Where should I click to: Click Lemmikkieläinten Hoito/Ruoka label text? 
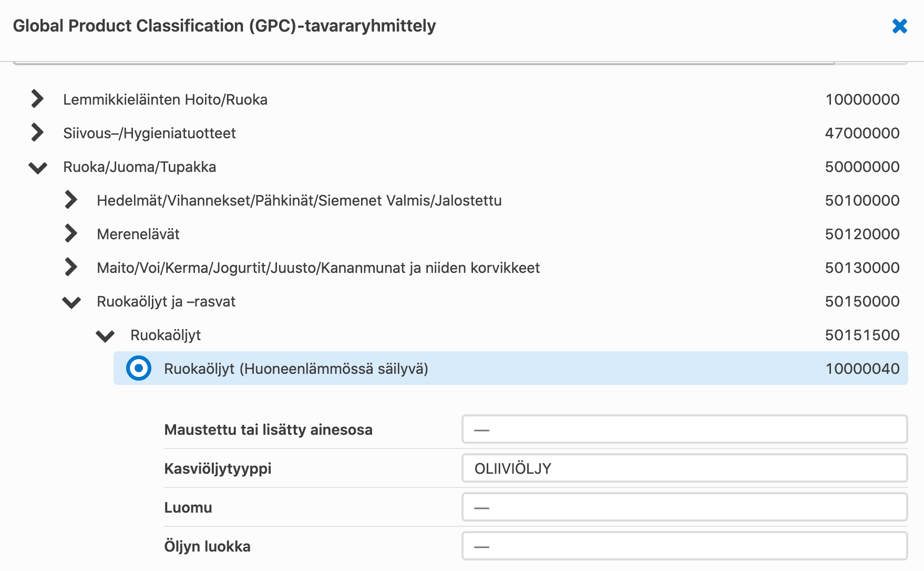165,99
